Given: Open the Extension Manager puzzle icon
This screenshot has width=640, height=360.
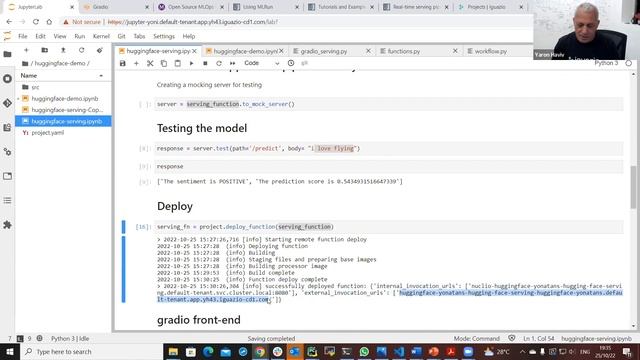Looking at the screenshot, I should pos(7,225).
